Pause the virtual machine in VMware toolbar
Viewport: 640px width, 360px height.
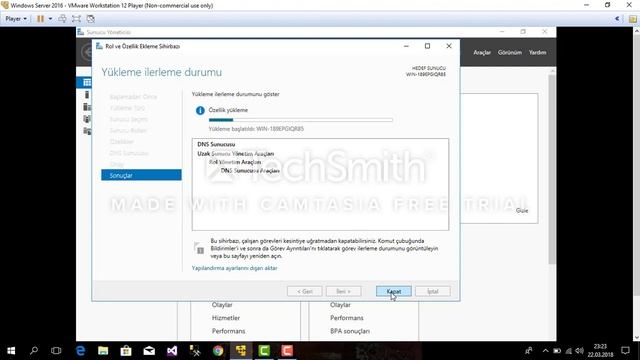click(40, 19)
